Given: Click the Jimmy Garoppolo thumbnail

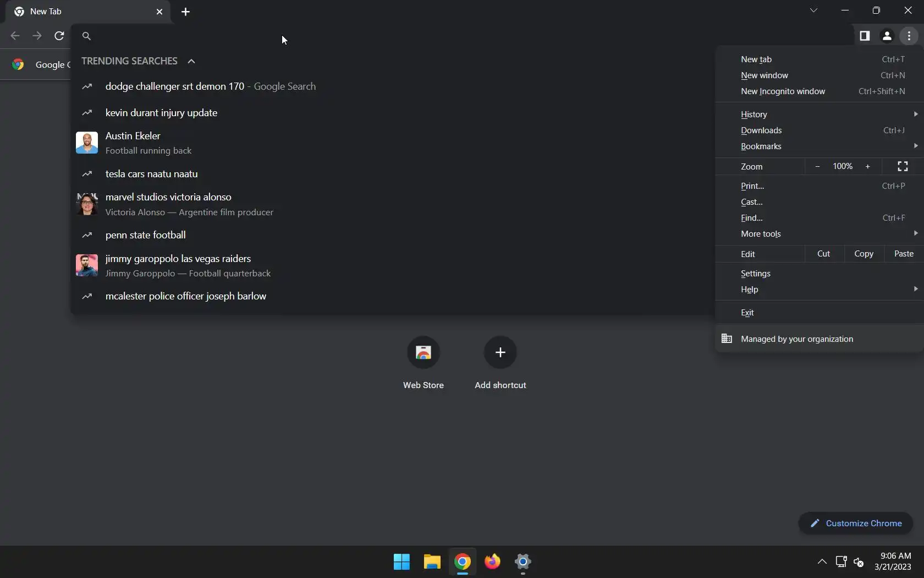Looking at the screenshot, I should tap(87, 265).
